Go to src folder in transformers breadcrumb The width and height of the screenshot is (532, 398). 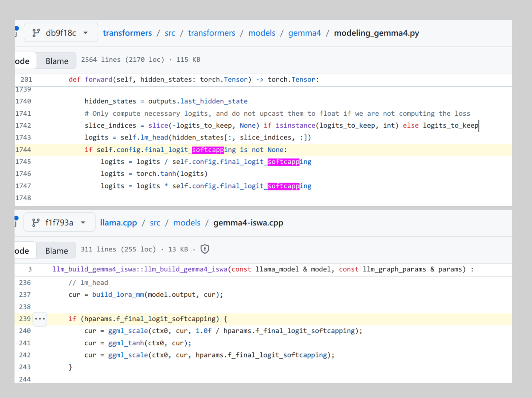tap(170, 33)
